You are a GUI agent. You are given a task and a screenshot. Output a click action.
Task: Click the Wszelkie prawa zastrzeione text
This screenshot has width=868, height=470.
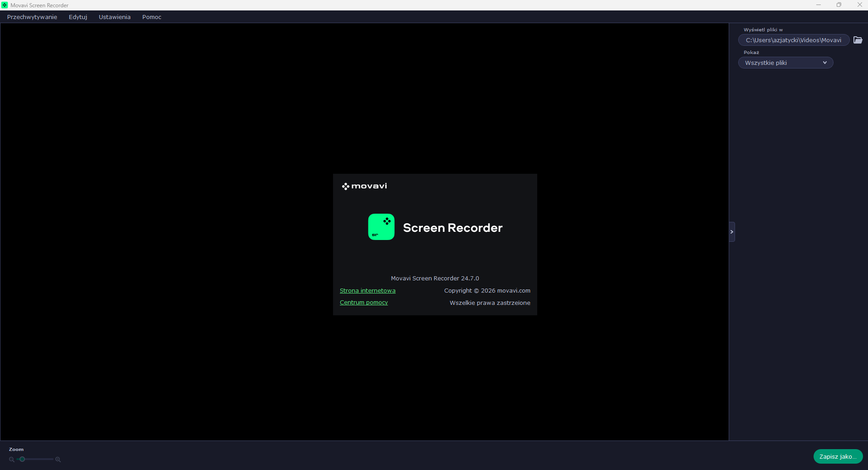click(490, 303)
